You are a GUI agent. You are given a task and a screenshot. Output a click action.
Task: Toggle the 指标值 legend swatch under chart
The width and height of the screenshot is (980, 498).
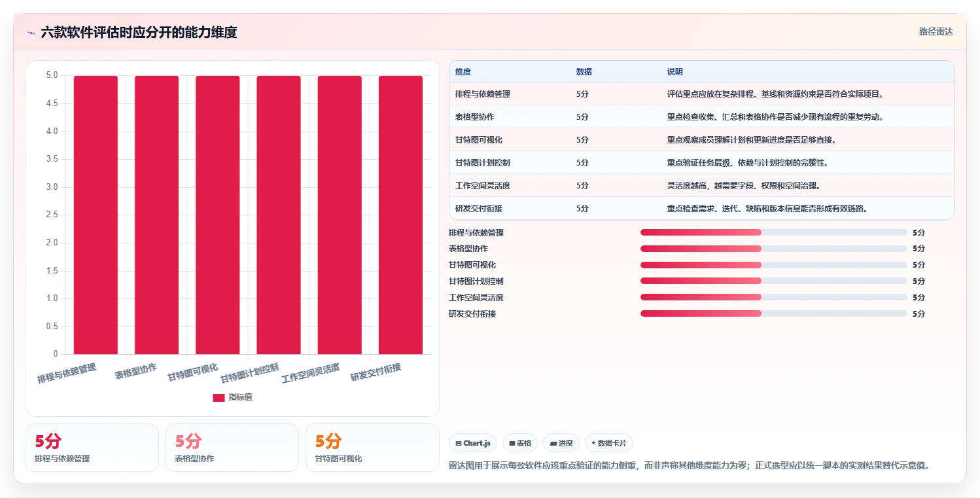tap(219, 397)
